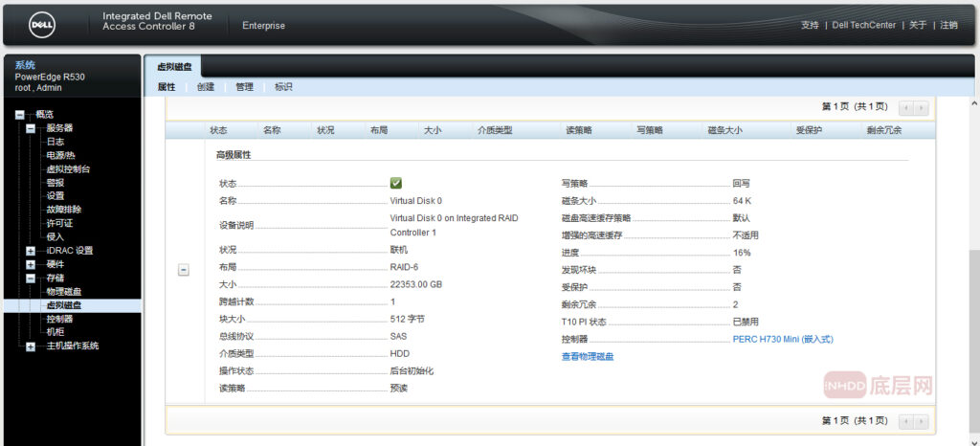Click next page arrow in top pager
Image resolution: width=980 pixels, height=446 pixels.
tap(921, 108)
